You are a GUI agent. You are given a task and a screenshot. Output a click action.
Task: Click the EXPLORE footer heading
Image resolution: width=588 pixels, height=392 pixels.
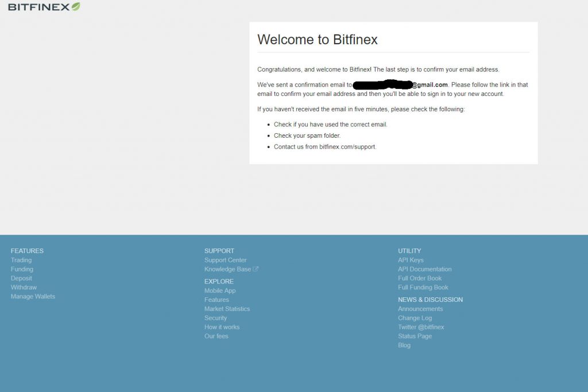[219, 281]
